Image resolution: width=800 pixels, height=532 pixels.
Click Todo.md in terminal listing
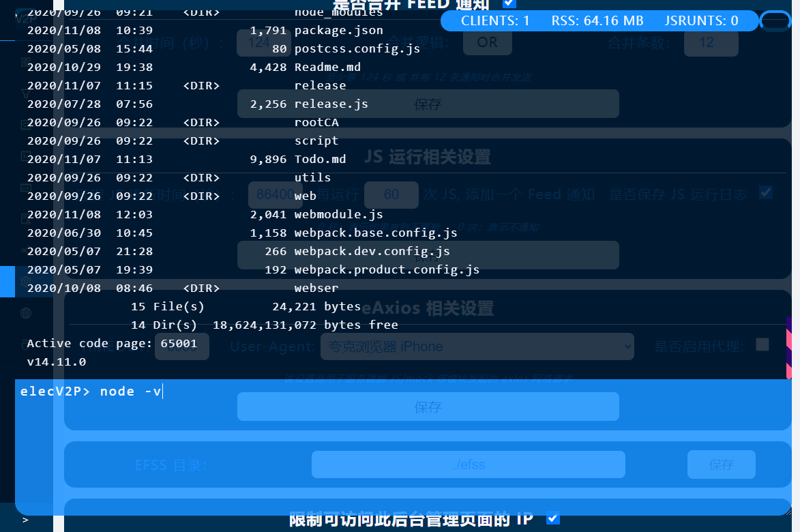[320, 159]
